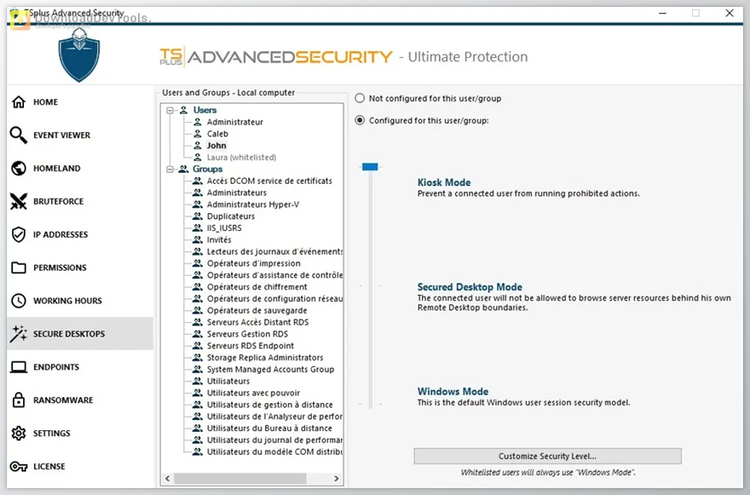Select the Utilisateurs group
The image size is (750, 495).
(x=228, y=381)
